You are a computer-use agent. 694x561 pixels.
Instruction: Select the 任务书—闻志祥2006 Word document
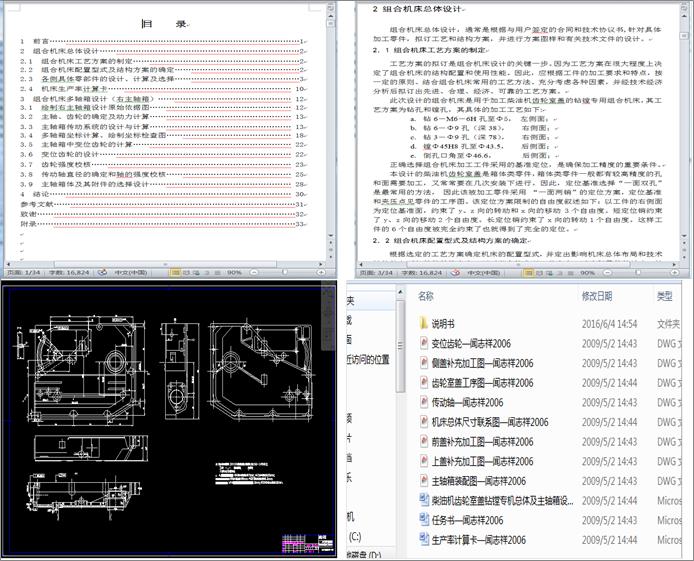(x=461, y=520)
